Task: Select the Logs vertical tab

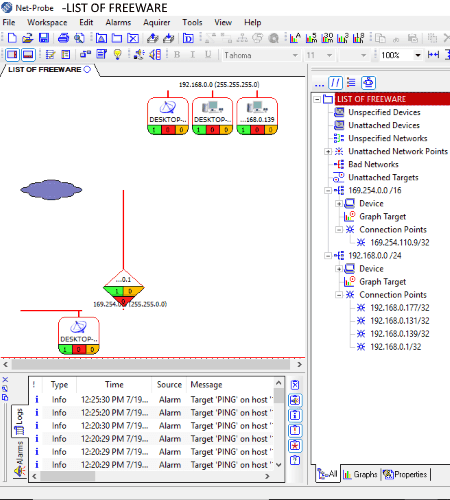Action: [20, 421]
